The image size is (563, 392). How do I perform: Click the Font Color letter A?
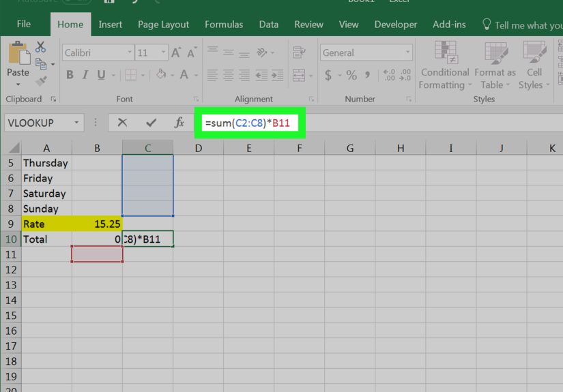coord(184,74)
